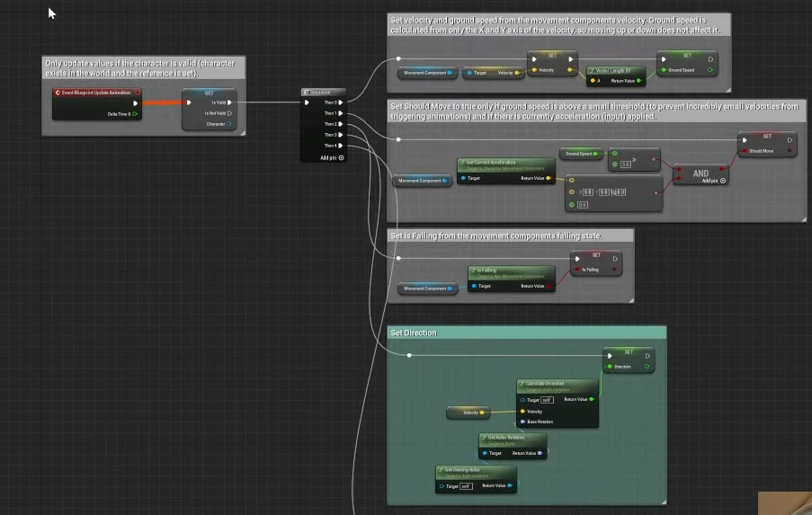Click the Then 0 output pin on Sequence
The width and height of the screenshot is (812, 515).
click(x=341, y=102)
